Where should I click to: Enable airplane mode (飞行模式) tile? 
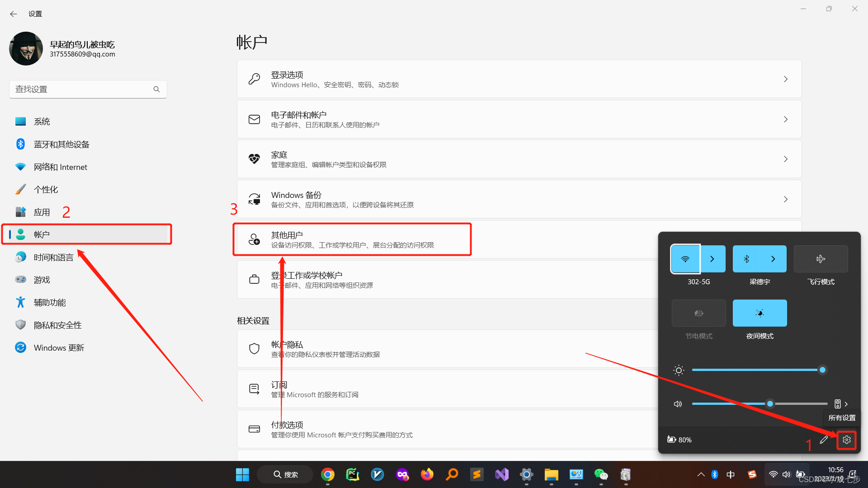point(821,259)
